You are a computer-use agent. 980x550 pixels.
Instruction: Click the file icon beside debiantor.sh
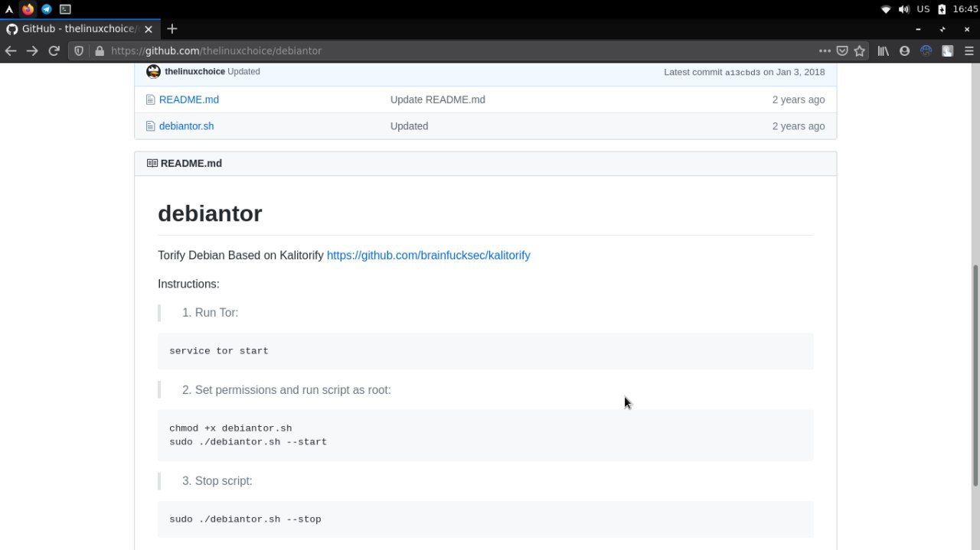(x=150, y=126)
